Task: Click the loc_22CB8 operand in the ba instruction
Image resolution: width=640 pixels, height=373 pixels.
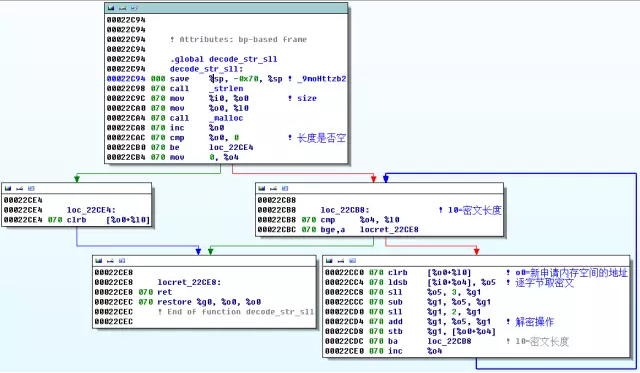Action: pos(449,341)
